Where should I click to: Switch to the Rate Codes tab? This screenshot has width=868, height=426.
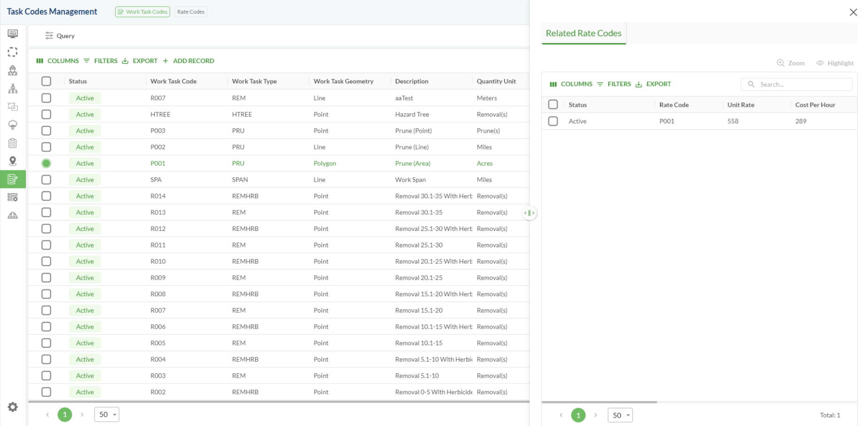(191, 12)
